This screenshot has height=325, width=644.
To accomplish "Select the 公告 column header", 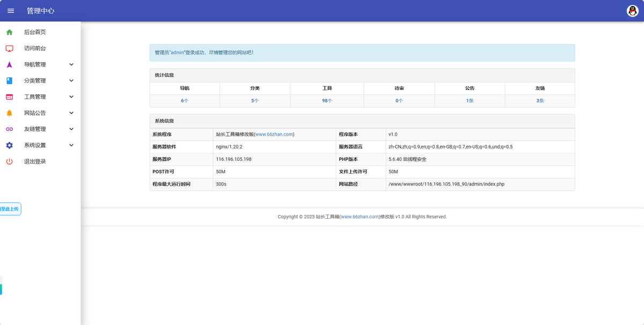I will [x=470, y=88].
